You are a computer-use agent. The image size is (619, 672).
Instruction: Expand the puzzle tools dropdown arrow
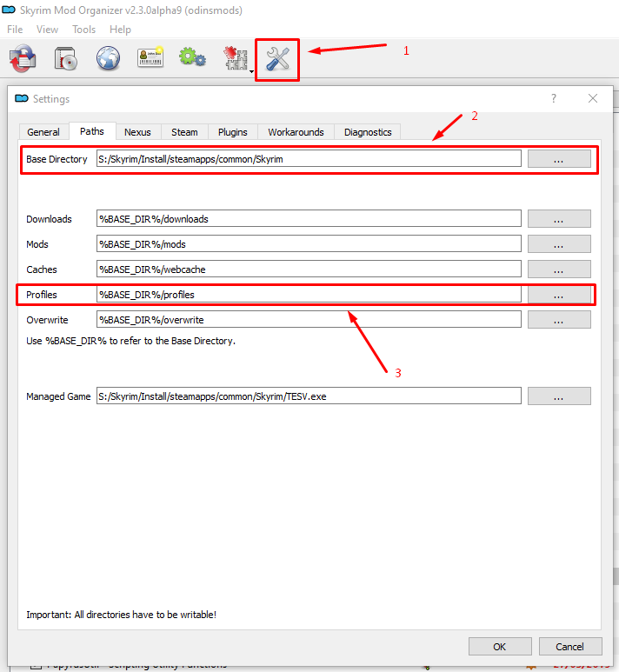coord(251,71)
